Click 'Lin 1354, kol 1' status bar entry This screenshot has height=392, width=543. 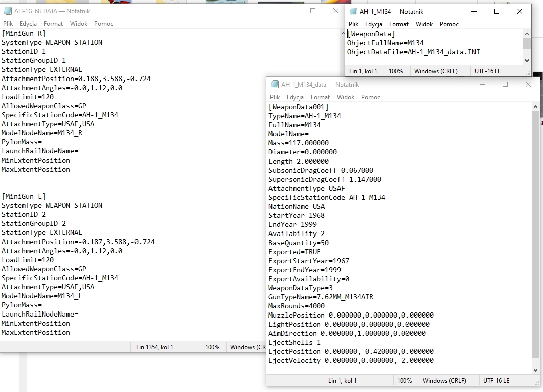154,347
